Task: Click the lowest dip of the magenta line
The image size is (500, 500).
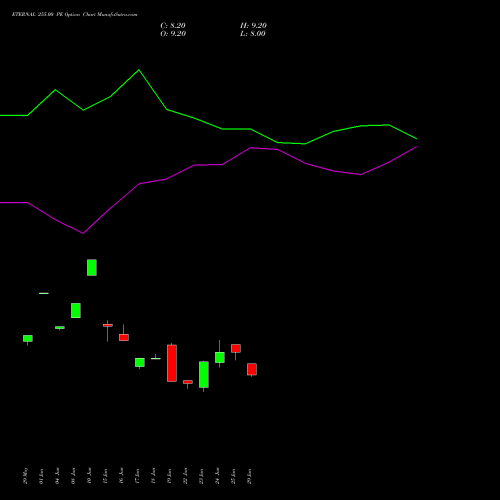Action: point(83,233)
